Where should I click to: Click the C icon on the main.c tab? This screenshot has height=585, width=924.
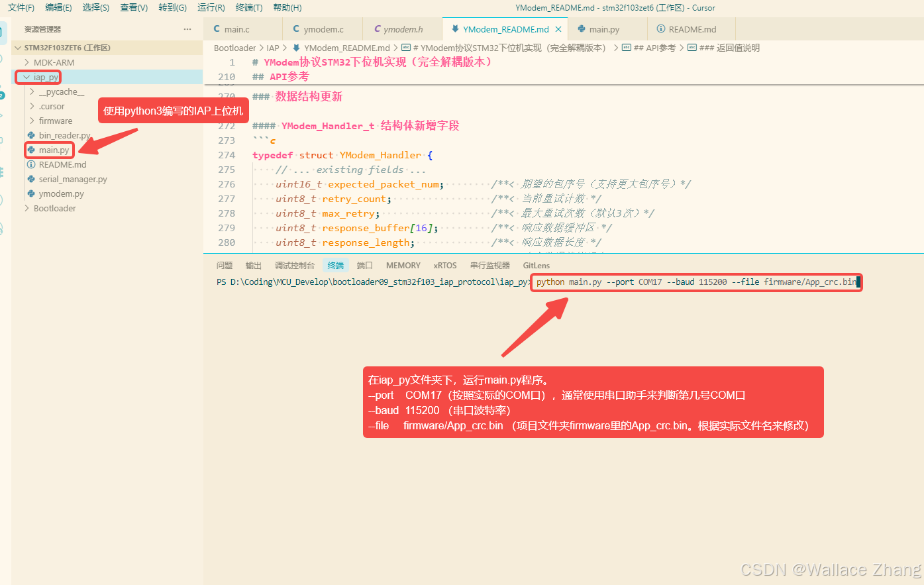(x=219, y=28)
